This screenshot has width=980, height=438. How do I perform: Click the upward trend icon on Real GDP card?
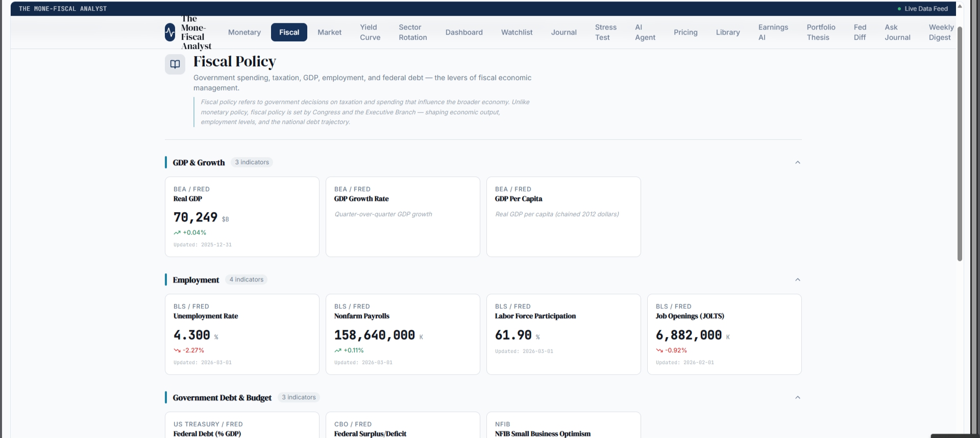[177, 233]
